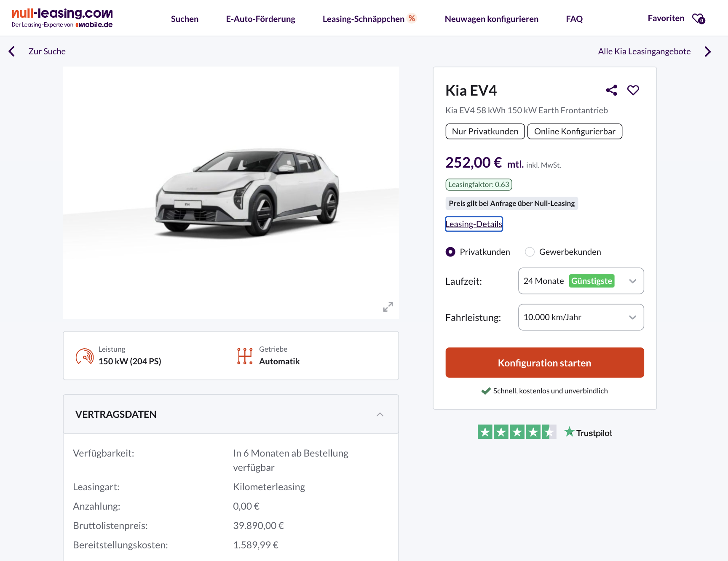Click the Trustpilot star rating
Image resolution: width=728 pixels, height=561 pixels.
click(x=517, y=432)
